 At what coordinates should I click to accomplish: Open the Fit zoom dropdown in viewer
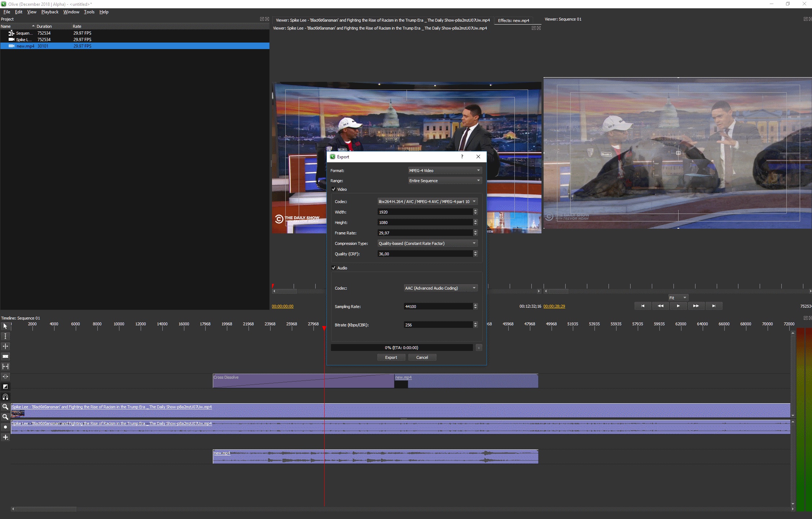pos(678,298)
